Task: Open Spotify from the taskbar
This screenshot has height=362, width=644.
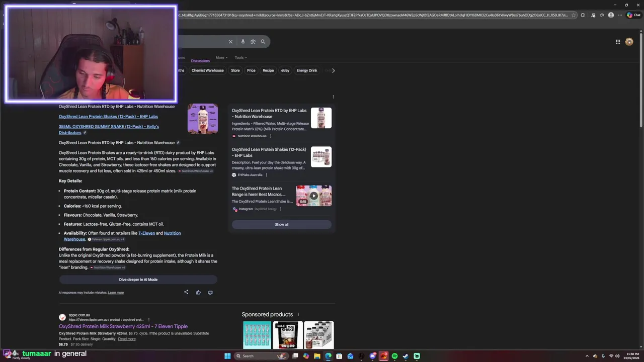Action: [x=394, y=356]
